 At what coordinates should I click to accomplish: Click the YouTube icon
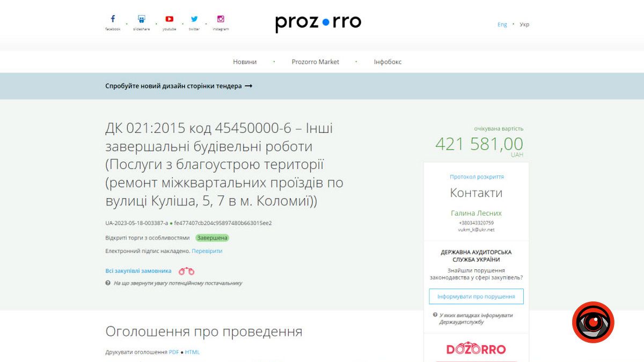click(169, 19)
